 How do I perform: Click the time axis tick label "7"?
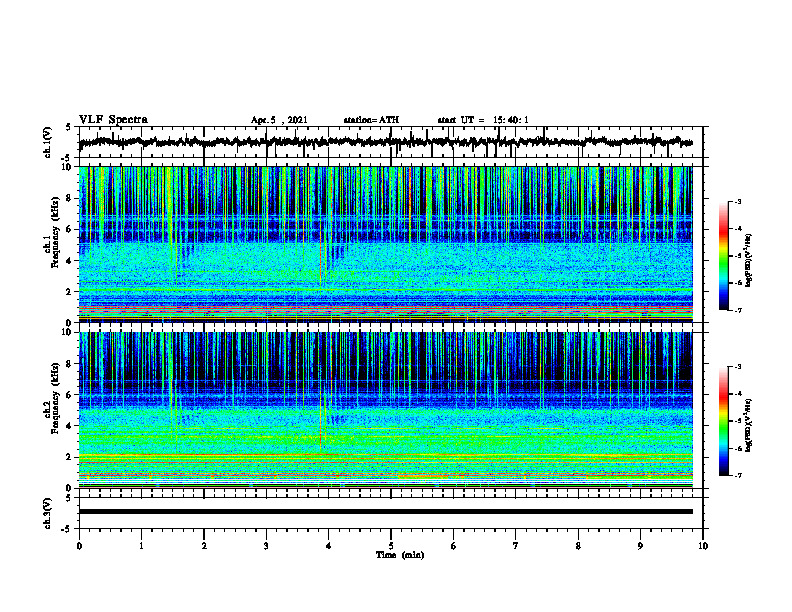coord(516,546)
